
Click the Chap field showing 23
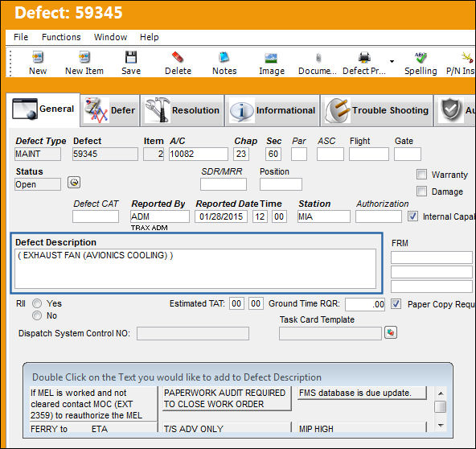click(241, 154)
